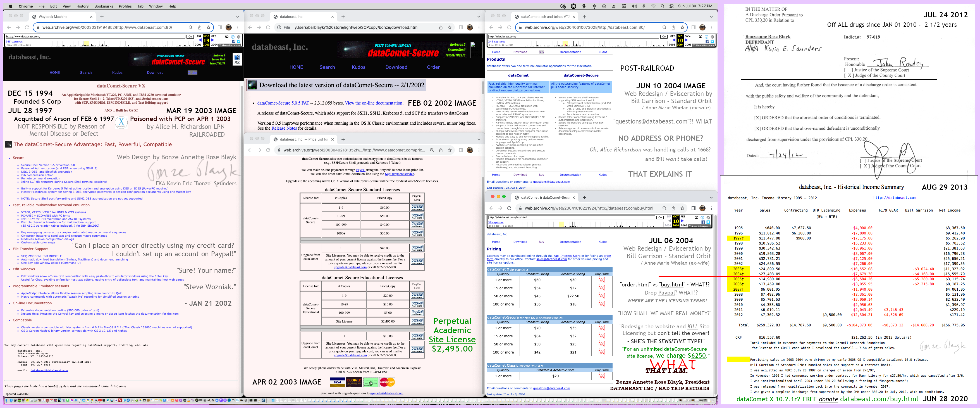Zoom magnifier icon in Wayback Machine address bar

tap(191, 27)
